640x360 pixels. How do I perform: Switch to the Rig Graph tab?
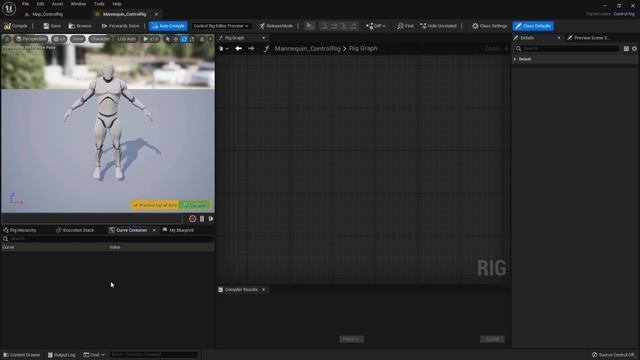click(x=235, y=38)
